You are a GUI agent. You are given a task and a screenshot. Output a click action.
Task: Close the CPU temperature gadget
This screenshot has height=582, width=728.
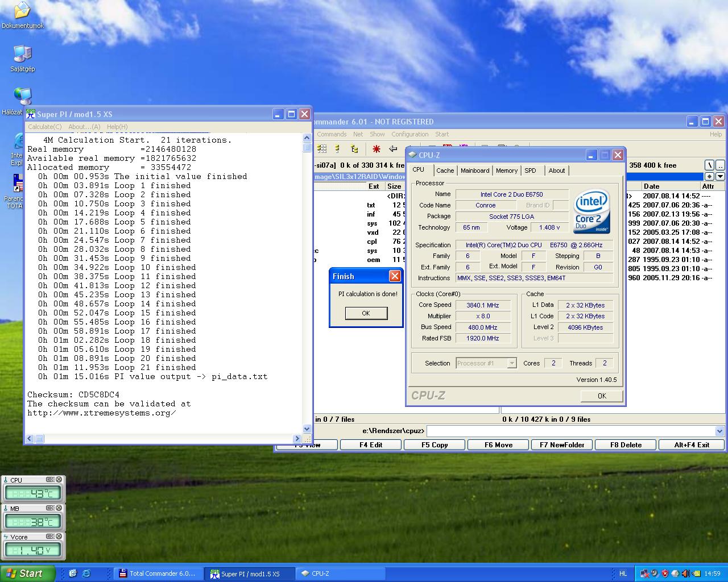(59, 480)
